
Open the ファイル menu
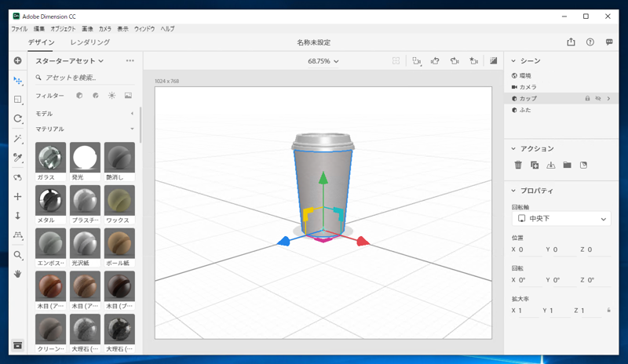point(19,29)
